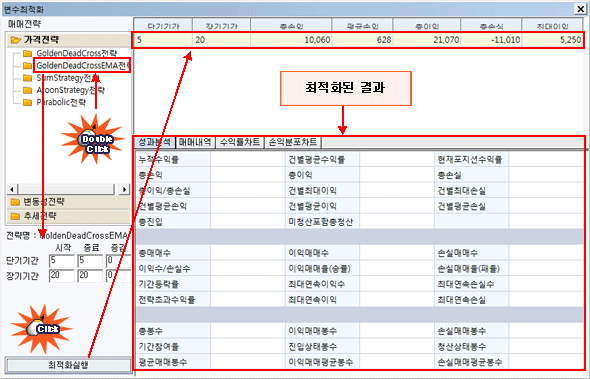Click the 변동성전략 folder icon
This screenshot has height=379, width=590.
pos(15,202)
